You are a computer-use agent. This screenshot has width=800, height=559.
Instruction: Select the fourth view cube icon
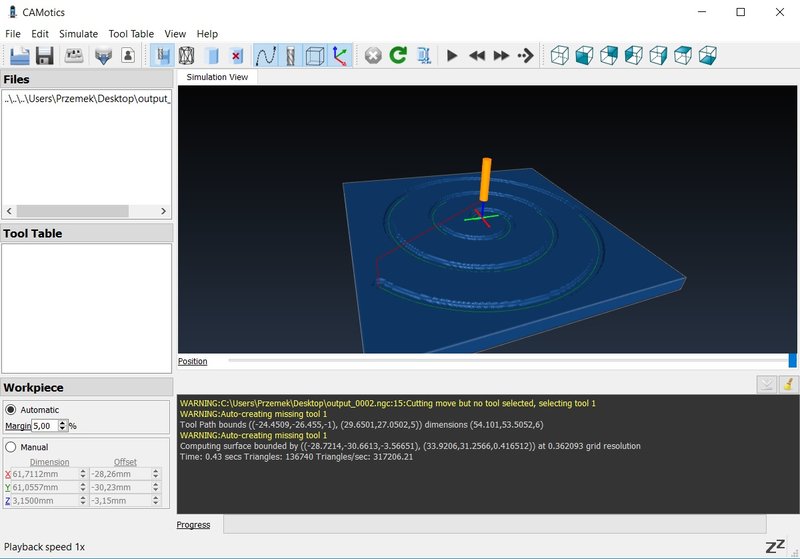coord(633,55)
